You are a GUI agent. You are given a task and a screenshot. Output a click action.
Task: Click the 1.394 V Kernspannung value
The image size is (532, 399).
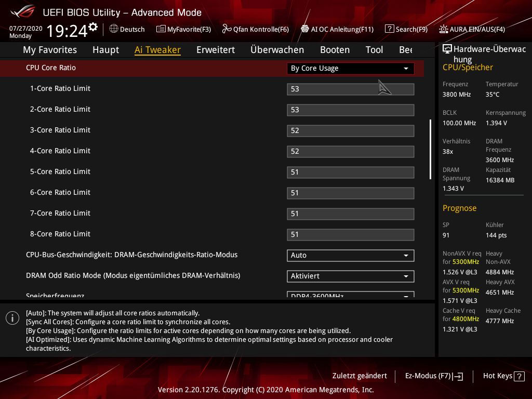(496, 123)
